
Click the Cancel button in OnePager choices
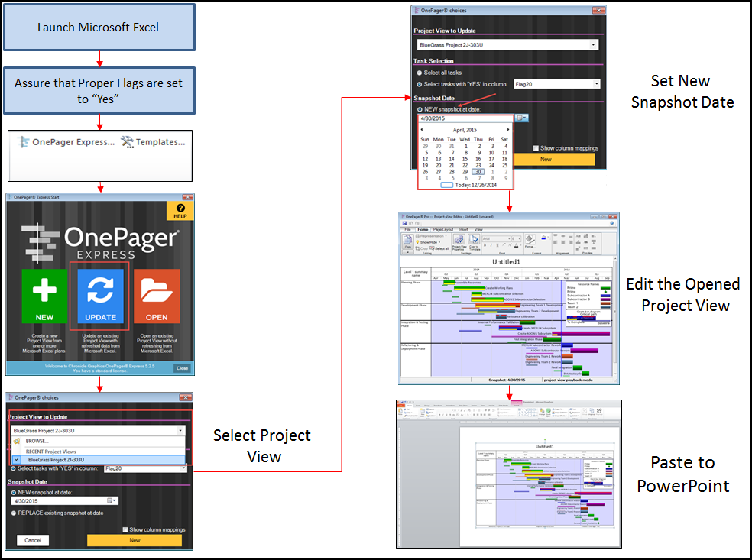33,540
